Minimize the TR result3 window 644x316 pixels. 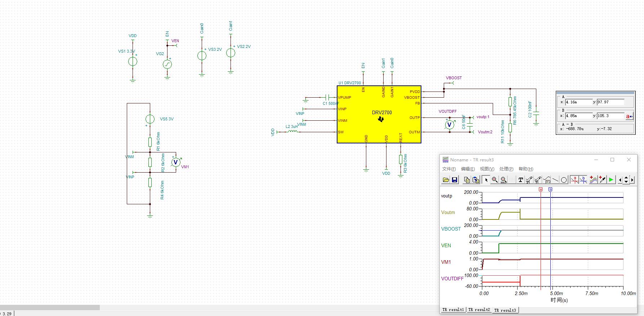tap(596, 160)
